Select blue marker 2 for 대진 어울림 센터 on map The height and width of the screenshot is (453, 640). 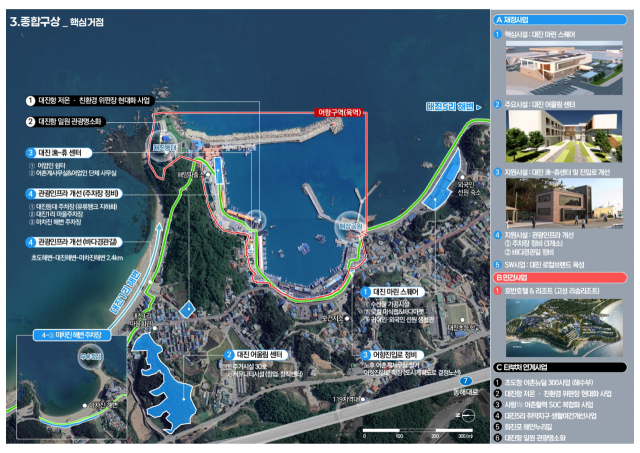[x=228, y=355]
